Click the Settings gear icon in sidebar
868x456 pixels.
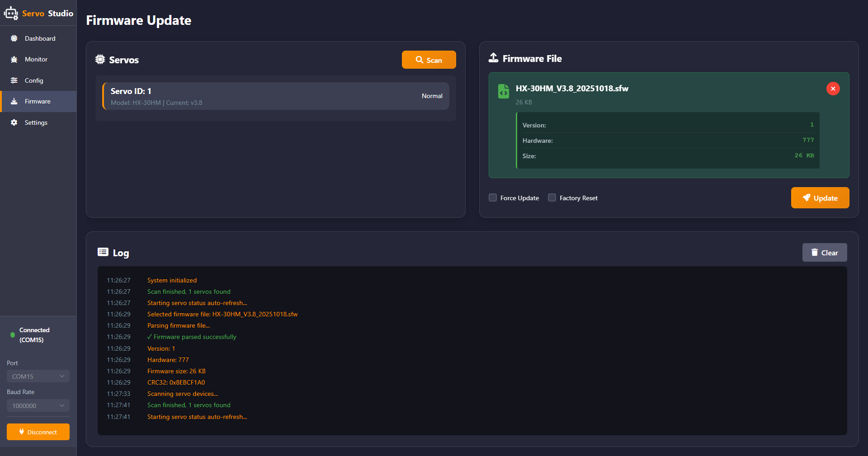point(14,122)
